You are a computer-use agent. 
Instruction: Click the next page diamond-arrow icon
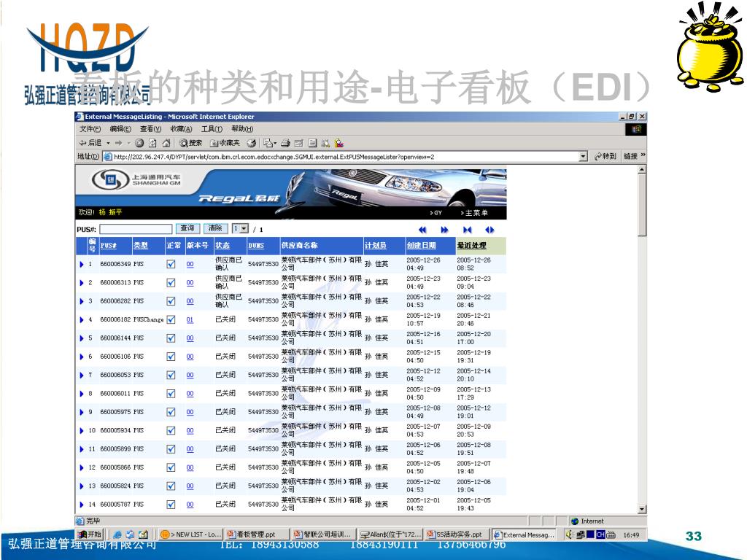click(x=489, y=230)
